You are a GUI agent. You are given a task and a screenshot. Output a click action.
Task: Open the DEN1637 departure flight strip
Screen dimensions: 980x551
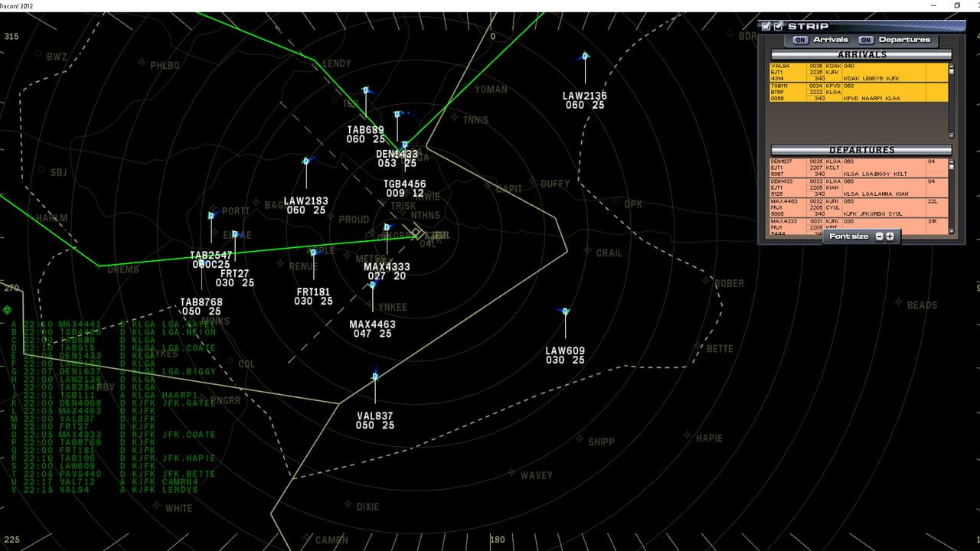tap(859, 168)
